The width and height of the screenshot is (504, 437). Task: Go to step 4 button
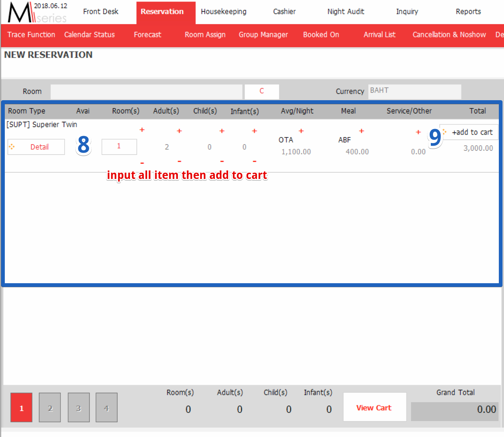[106, 407]
